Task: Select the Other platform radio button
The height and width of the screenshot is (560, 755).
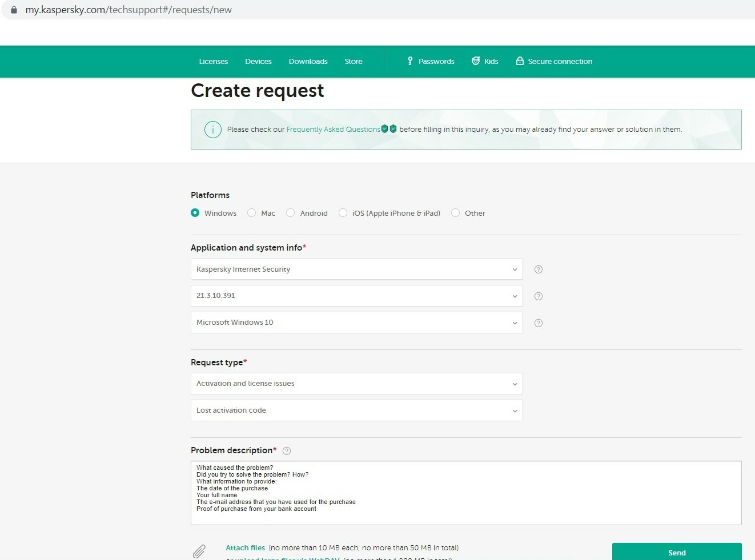Action: pos(455,212)
